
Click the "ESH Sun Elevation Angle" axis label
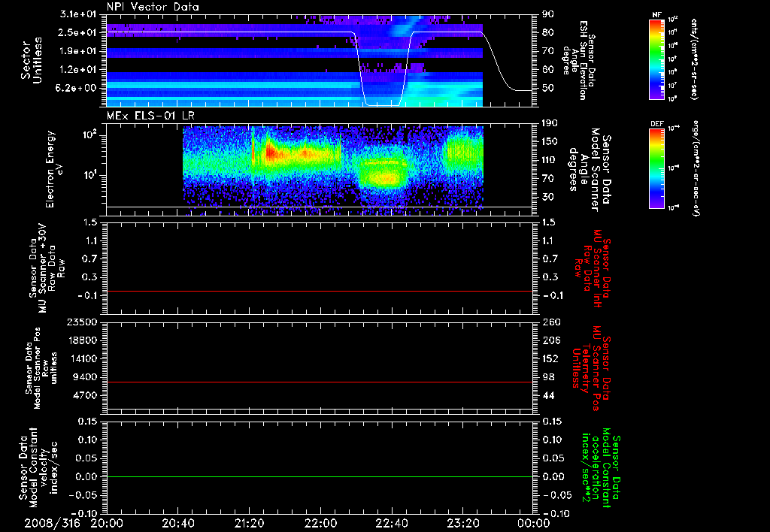pos(574,60)
